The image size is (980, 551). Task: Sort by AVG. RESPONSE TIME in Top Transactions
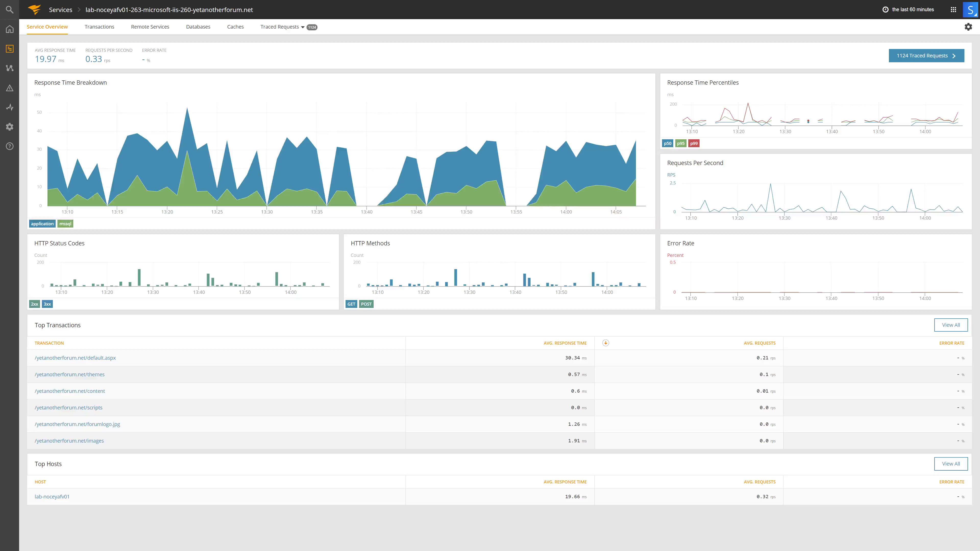(565, 343)
